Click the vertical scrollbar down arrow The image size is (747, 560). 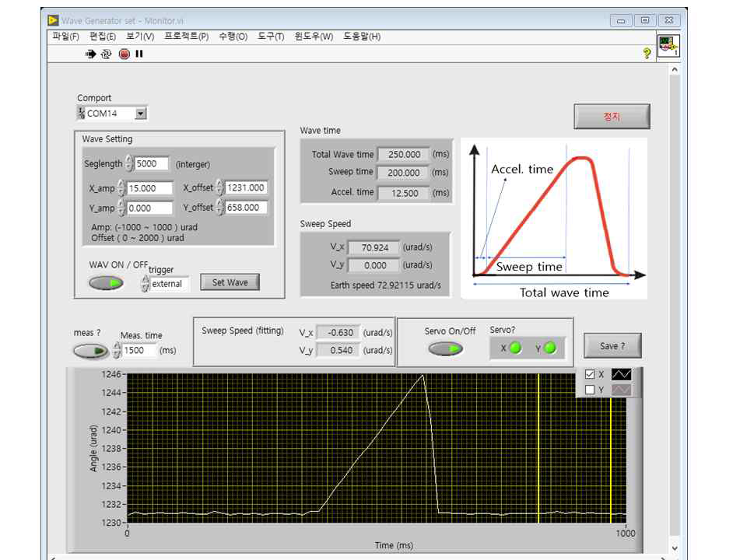[x=675, y=548]
